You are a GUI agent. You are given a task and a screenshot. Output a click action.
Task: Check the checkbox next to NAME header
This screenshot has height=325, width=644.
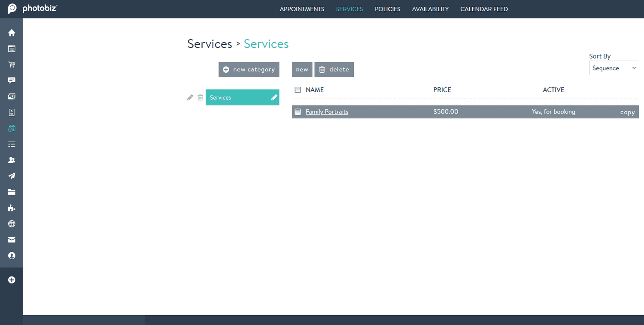pos(298,89)
